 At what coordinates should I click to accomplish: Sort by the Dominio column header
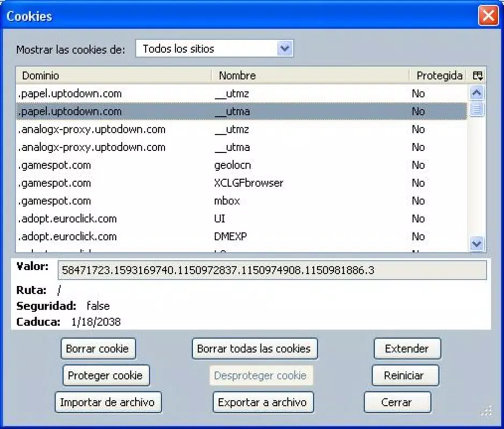coord(114,76)
